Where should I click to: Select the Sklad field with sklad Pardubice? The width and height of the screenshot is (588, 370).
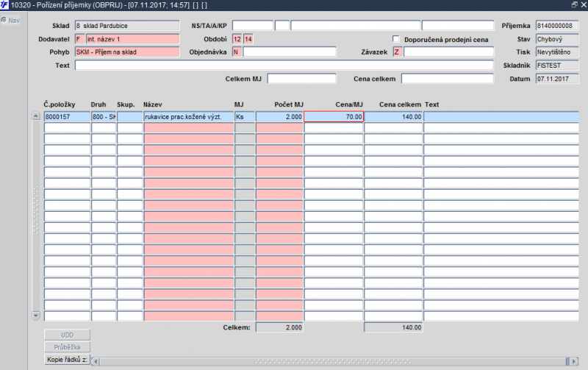[127, 26]
